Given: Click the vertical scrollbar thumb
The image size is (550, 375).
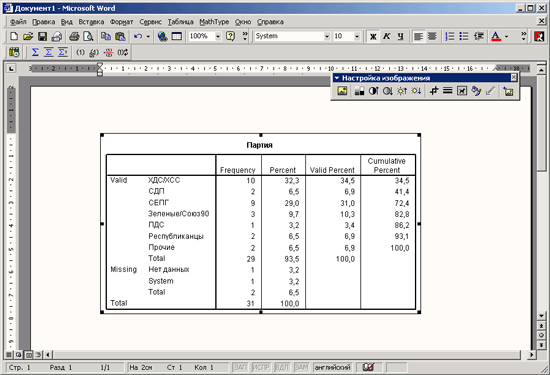Looking at the screenshot, I should tap(541, 123).
